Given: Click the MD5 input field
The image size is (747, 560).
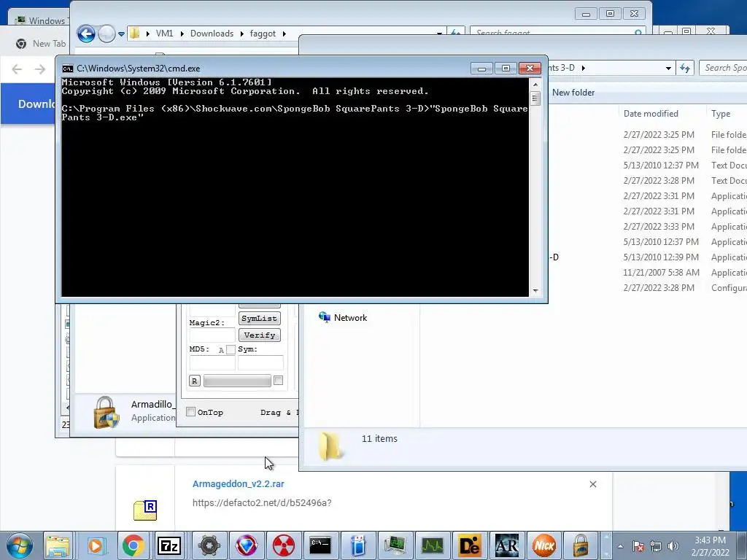Looking at the screenshot, I should 212,362.
